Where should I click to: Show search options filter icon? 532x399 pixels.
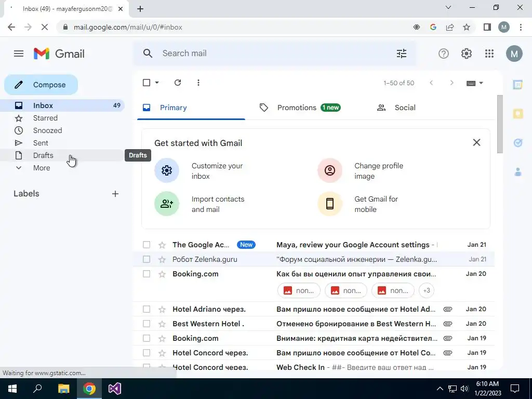pyautogui.click(x=402, y=54)
